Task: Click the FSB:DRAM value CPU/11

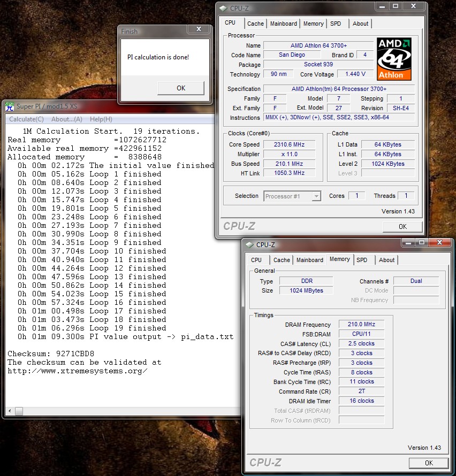Action: 361,334
